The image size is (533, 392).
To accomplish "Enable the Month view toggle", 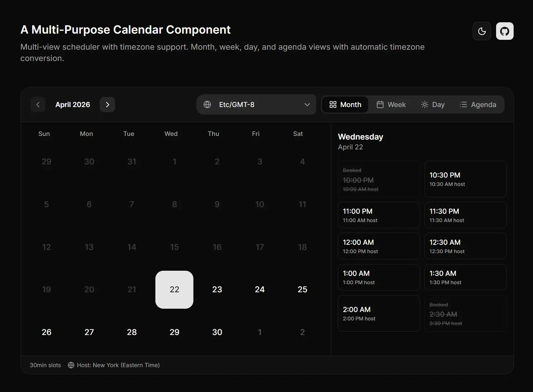I will tap(345, 104).
